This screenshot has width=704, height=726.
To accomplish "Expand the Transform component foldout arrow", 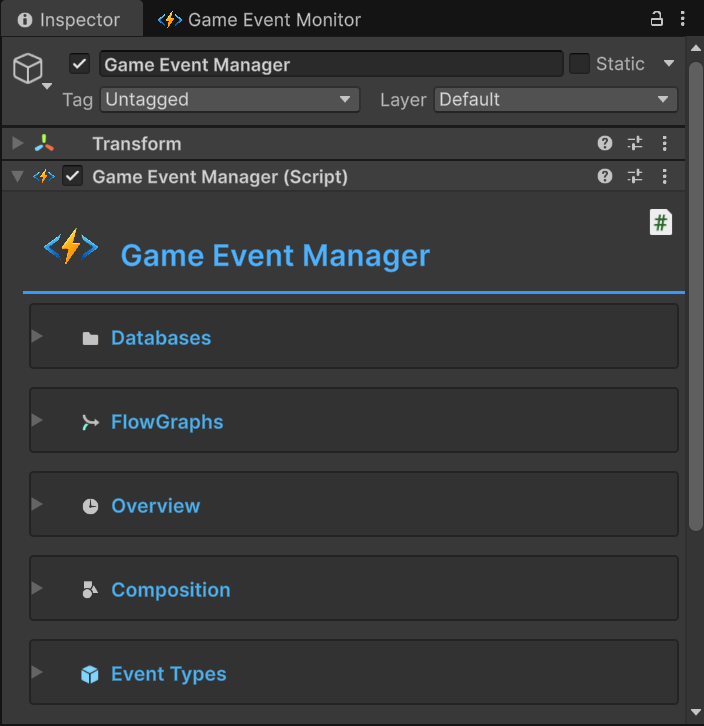I will click(17, 144).
